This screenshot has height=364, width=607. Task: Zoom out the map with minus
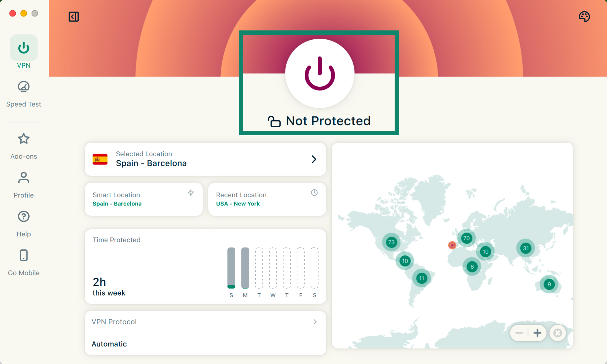519,333
